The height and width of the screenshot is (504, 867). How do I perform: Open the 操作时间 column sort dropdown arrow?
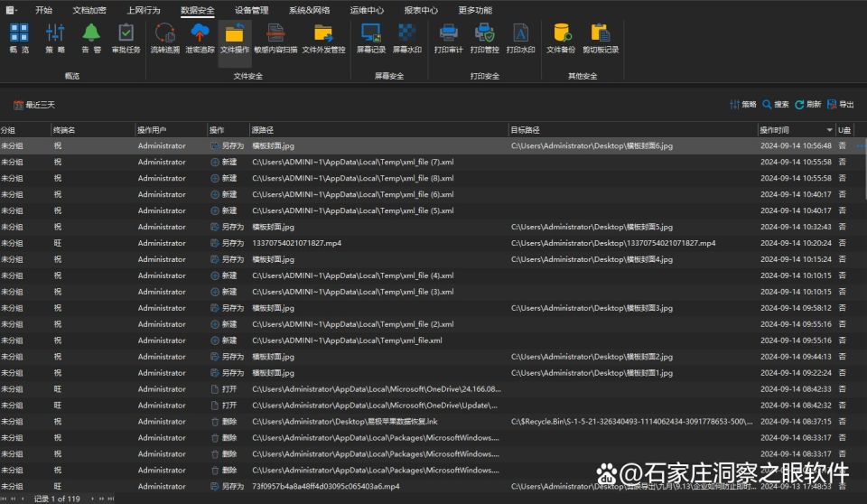click(829, 130)
